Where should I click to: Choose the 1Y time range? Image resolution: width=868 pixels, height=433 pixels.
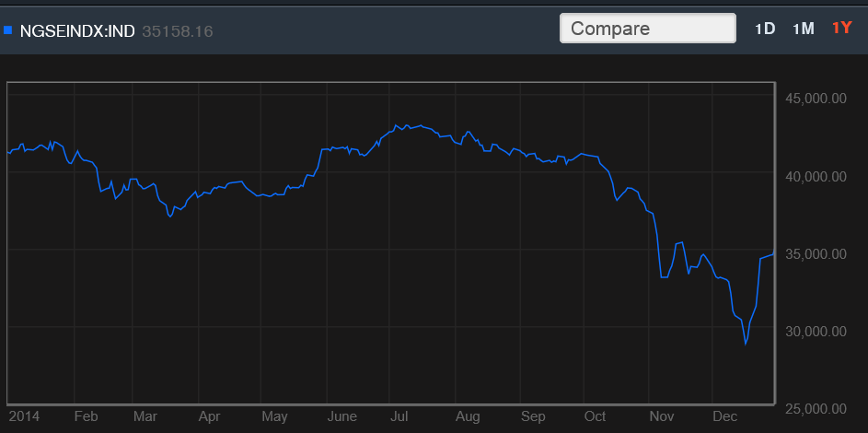(x=841, y=29)
